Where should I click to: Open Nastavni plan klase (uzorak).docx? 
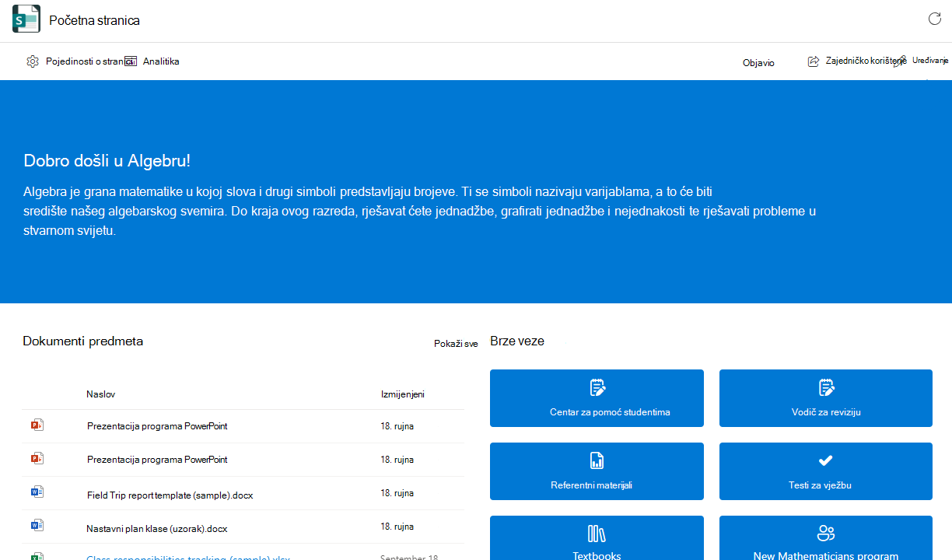pyautogui.click(x=156, y=528)
